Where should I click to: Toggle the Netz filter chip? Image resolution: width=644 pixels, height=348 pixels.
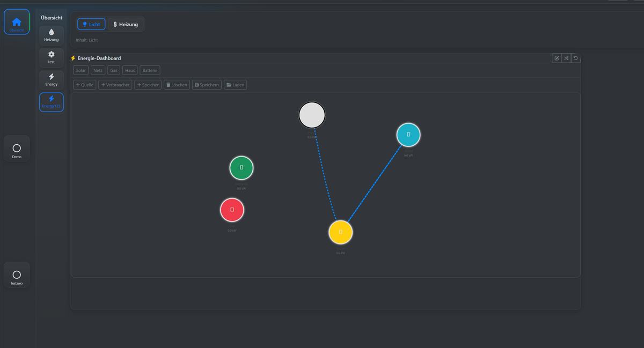[x=98, y=70]
